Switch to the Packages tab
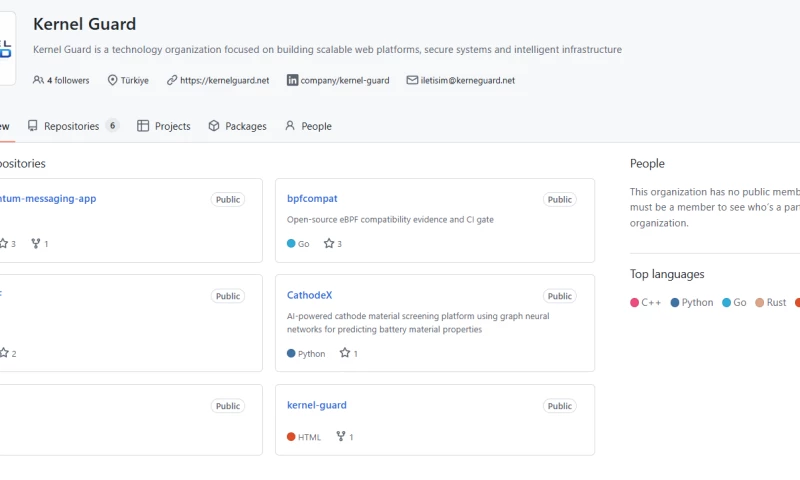The image size is (800, 480). point(237,126)
